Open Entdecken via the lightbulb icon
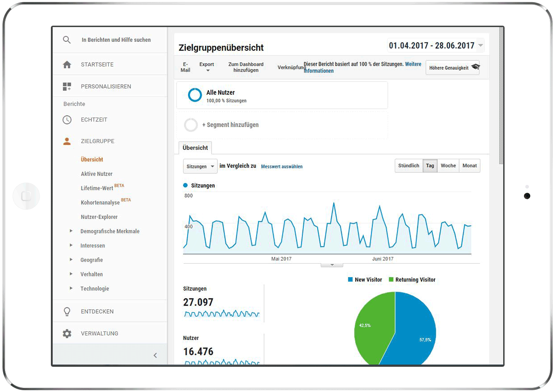This screenshot has height=392, width=555. click(67, 311)
